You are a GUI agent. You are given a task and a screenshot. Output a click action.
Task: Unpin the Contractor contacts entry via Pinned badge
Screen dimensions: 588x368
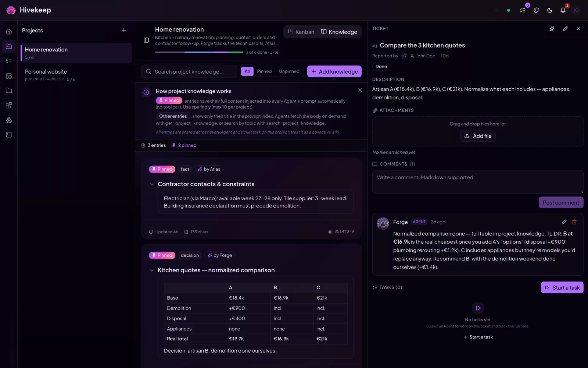click(162, 169)
